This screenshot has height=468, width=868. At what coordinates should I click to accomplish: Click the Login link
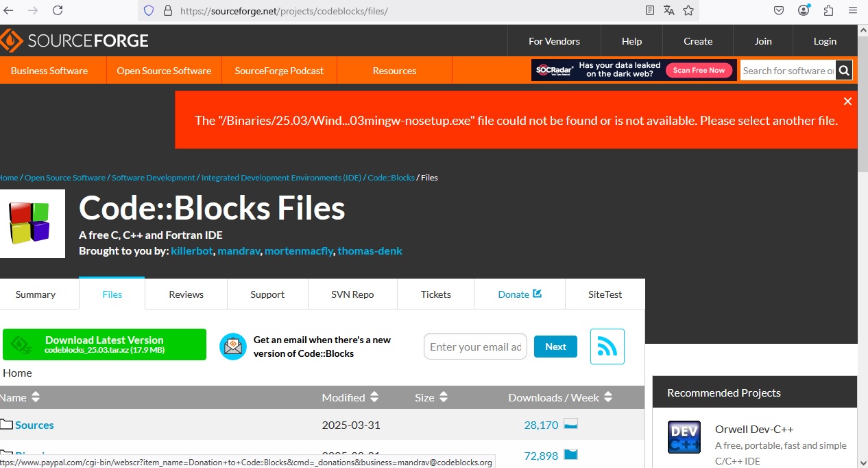tap(825, 41)
